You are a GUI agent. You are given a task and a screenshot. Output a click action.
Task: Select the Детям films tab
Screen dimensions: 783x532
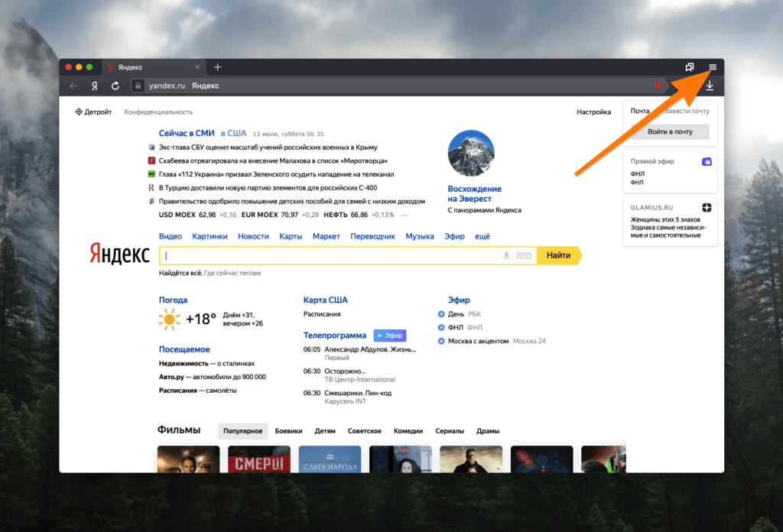click(x=325, y=430)
